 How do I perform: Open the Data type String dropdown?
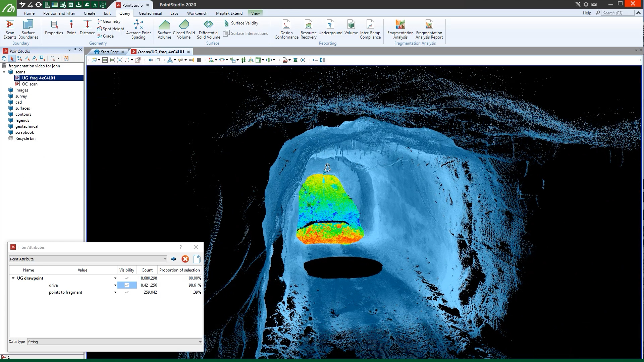coord(115,342)
